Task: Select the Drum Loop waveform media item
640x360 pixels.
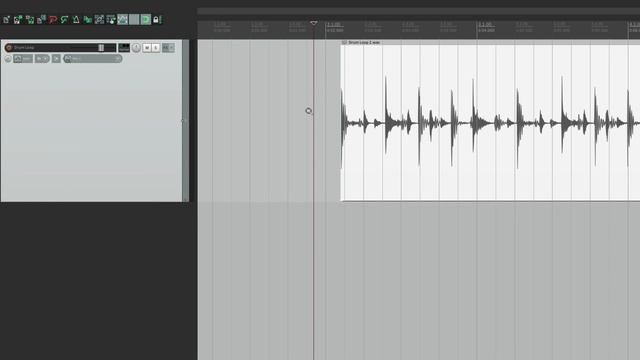Action: [x=490, y=122]
